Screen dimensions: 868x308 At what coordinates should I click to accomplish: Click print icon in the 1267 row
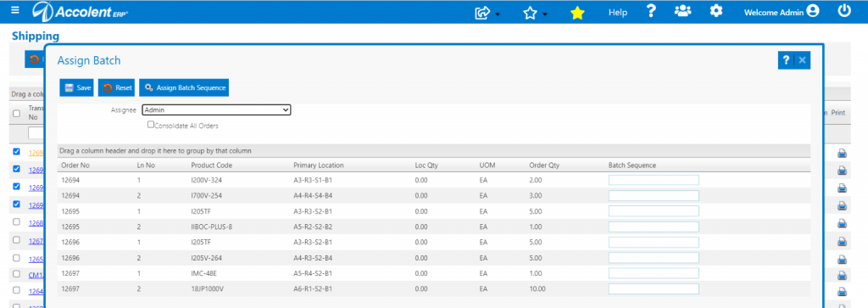842,241
